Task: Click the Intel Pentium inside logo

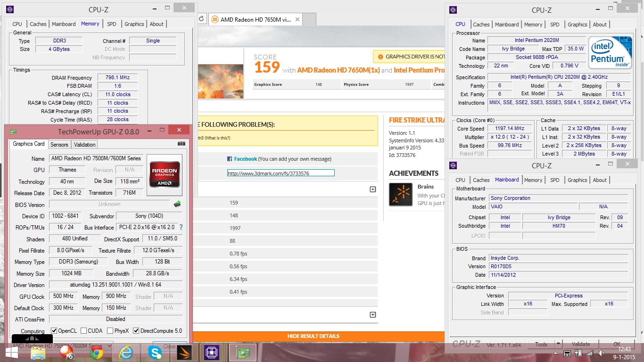Action: pos(610,53)
